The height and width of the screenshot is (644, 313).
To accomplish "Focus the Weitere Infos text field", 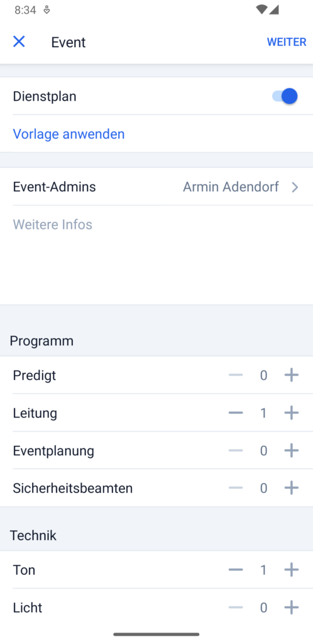I will 156,255.
